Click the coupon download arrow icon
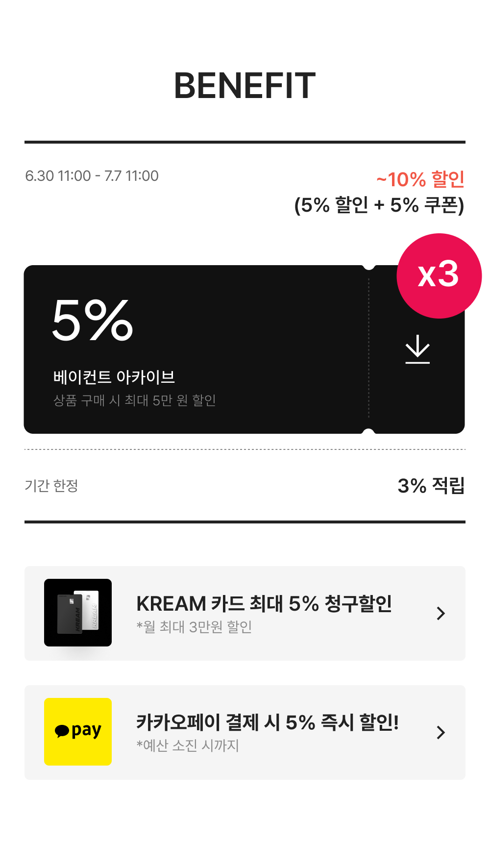 click(417, 348)
